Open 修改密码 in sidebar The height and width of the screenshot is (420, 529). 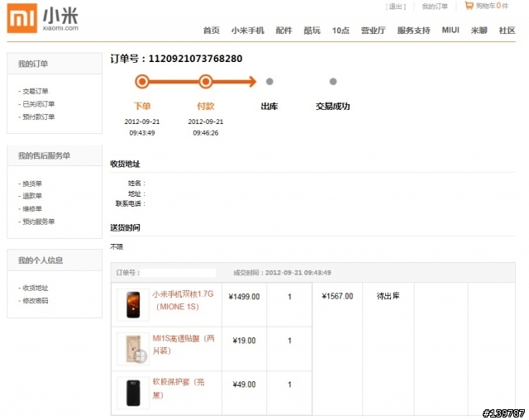click(x=35, y=301)
